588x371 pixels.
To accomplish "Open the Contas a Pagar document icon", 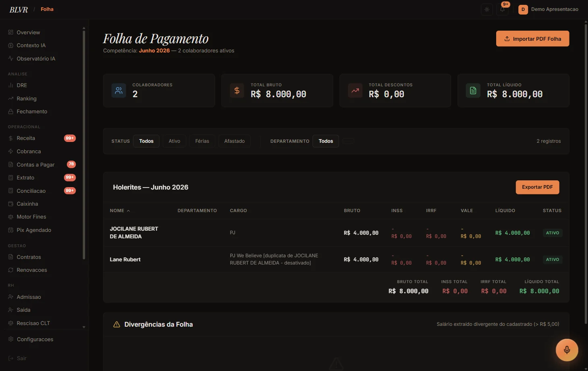I will [x=11, y=165].
